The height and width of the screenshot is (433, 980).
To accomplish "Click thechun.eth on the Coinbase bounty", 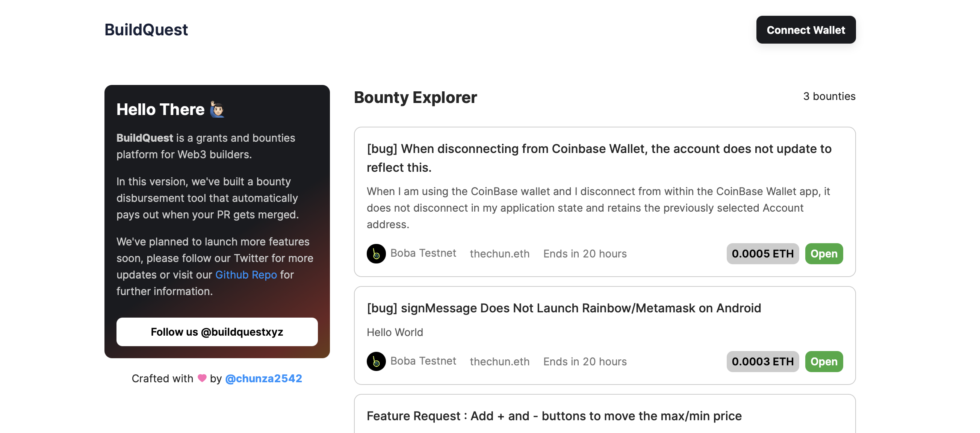I will [x=499, y=253].
